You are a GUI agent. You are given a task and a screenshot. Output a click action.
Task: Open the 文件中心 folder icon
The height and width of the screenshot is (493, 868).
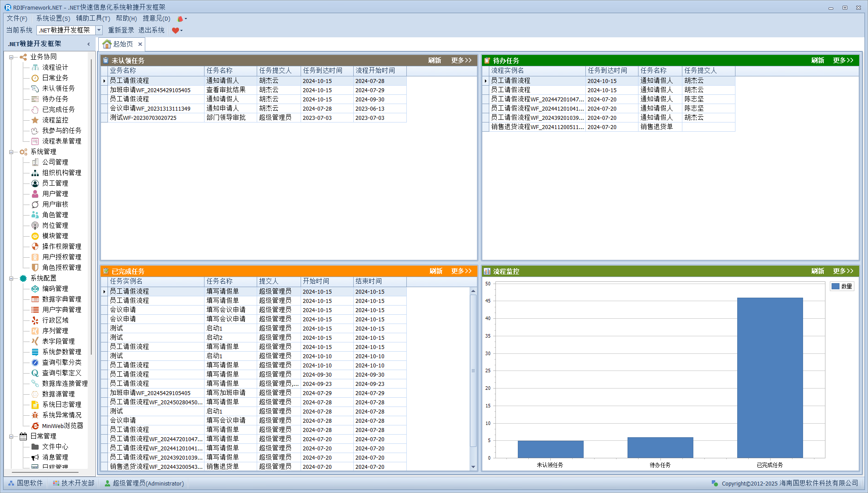pos(35,446)
